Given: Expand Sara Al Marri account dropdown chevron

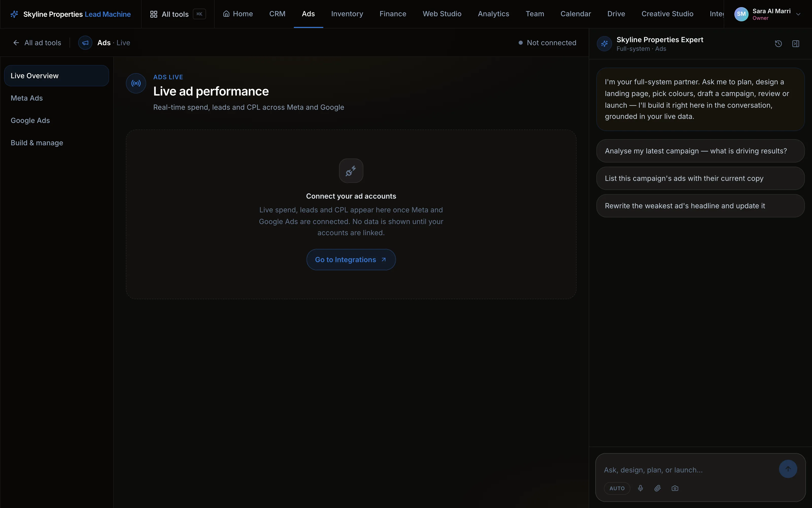Looking at the screenshot, I should (799, 14).
